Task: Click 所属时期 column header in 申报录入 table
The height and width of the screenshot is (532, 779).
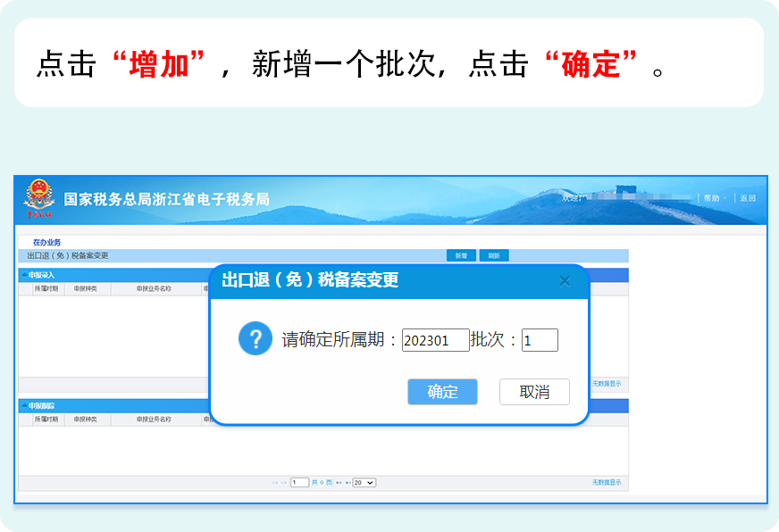Action: point(46,288)
